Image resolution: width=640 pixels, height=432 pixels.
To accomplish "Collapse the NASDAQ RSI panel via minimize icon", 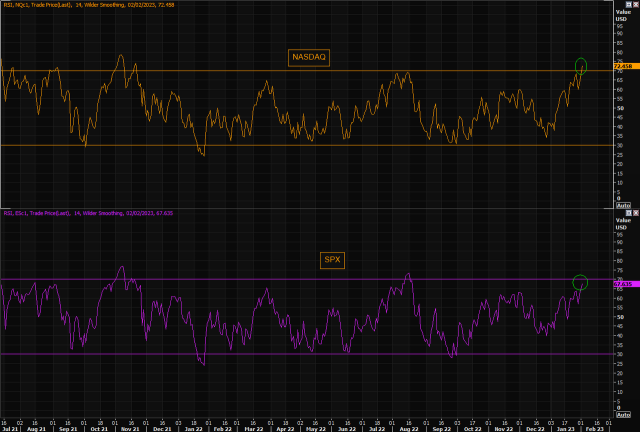I will pyautogui.click(x=629, y=4).
